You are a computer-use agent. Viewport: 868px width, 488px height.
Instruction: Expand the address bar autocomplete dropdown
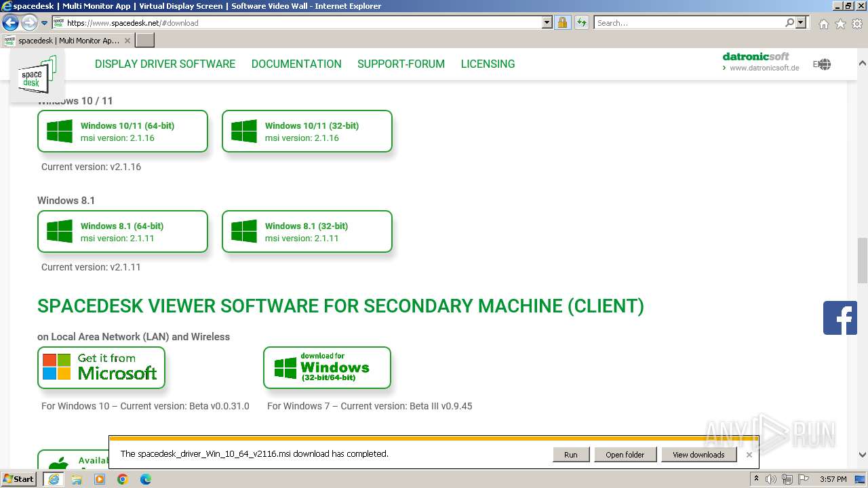pyautogui.click(x=547, y=22)
